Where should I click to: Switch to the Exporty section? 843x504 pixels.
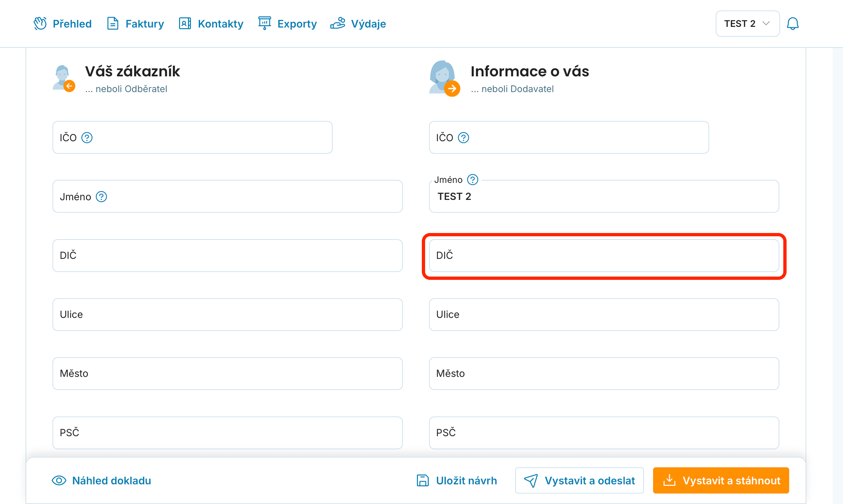coord(287,24)
